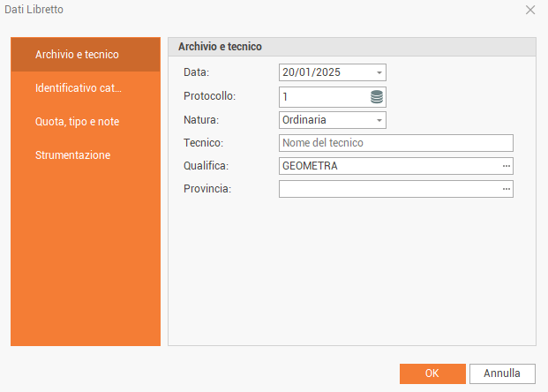
Task: Close the Dati Libretto dialog
Action: click(530, 10)
